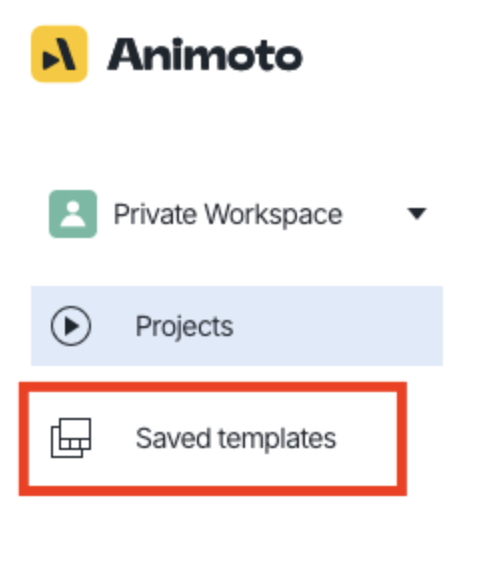Image resolution: width=478 pixels, height=562 pixels.
Task: Open the Projects menu item
Action: (x=237, y=326)
